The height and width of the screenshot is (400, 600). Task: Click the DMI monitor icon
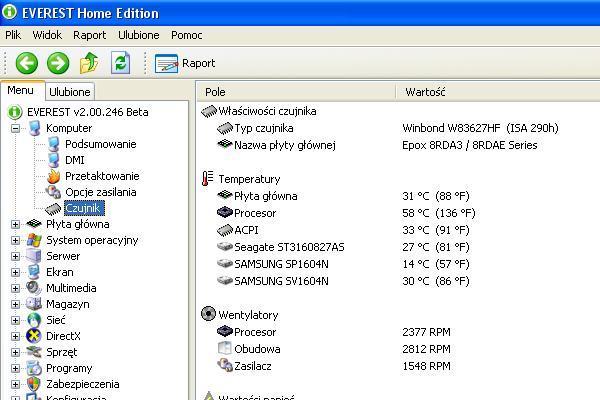[54, 160]
